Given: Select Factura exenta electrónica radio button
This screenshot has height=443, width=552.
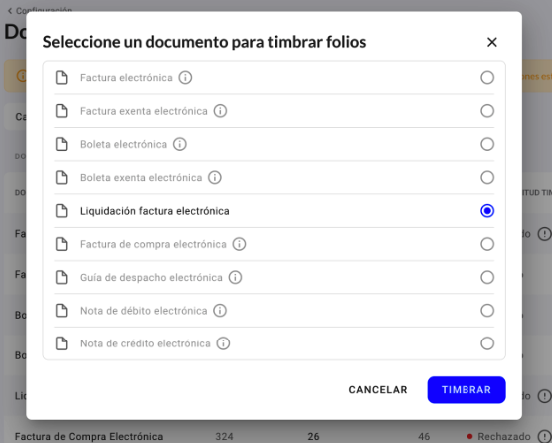Looking at the screenshot, I should click(x=487, y=111).
